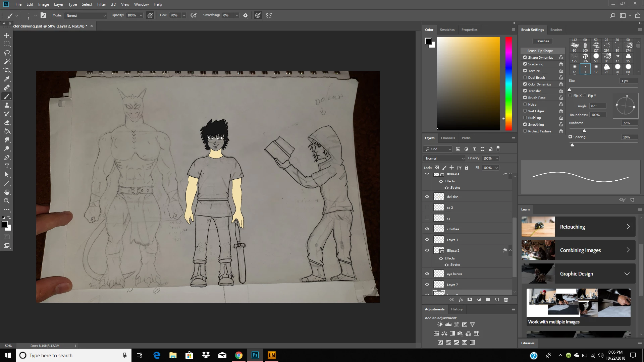Enable the Dual Brush checkbox
Viewport: 644px width, 362px height.
coord(525,77)
